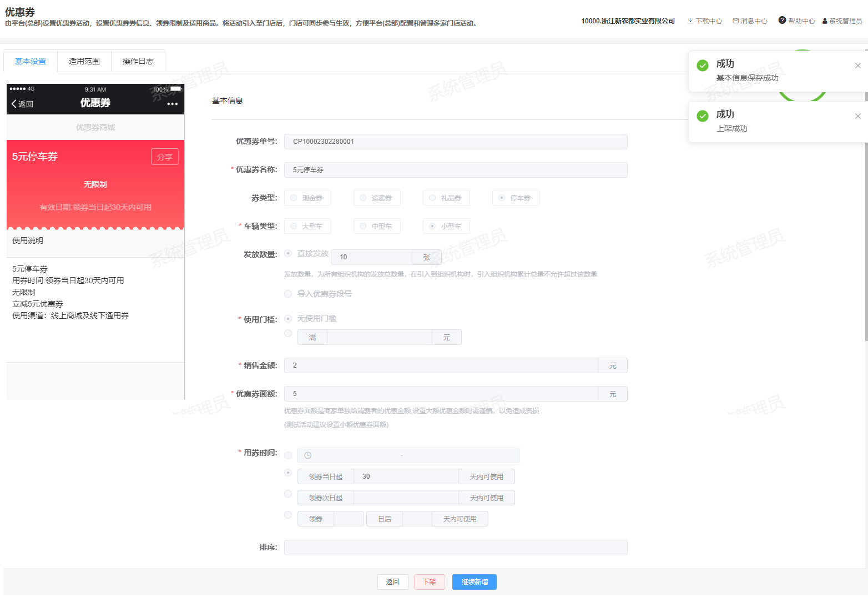Click the user icon beside 系统管理员

pos(825,21)
